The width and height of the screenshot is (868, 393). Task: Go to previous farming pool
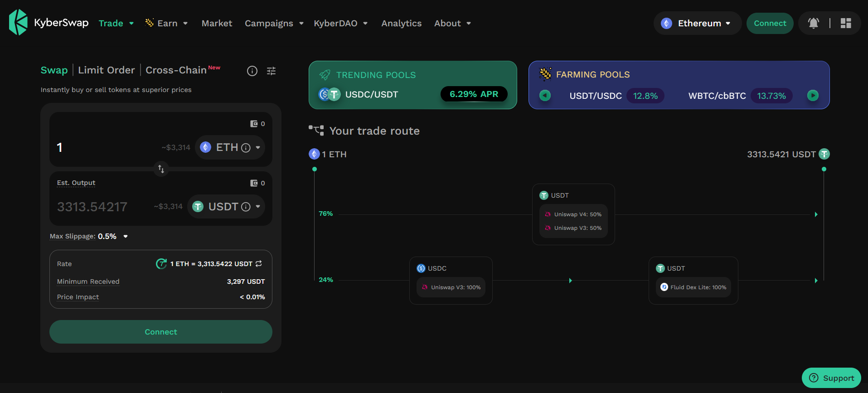point(545,96)
